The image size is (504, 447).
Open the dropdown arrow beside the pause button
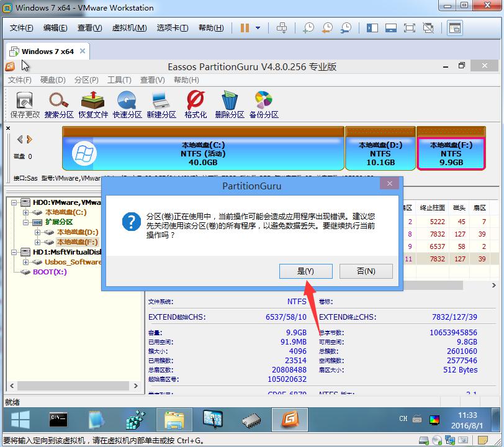click(258, 28)
